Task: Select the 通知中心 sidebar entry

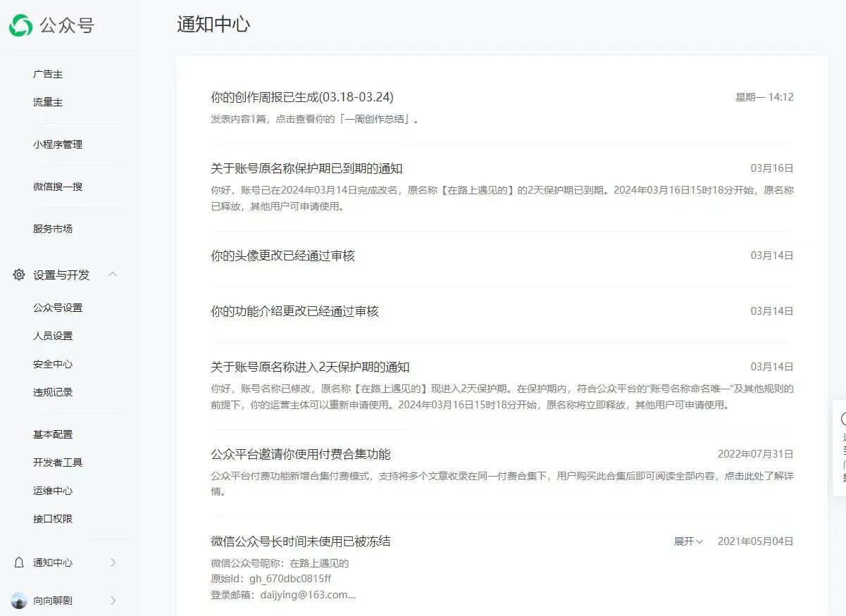Action: point(53,562)
